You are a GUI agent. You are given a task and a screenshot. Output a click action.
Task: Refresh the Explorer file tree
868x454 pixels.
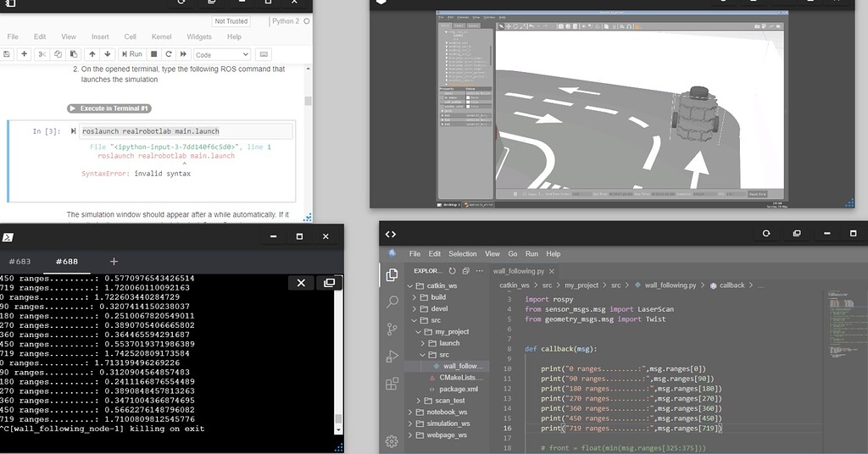[x=453, y=271]
